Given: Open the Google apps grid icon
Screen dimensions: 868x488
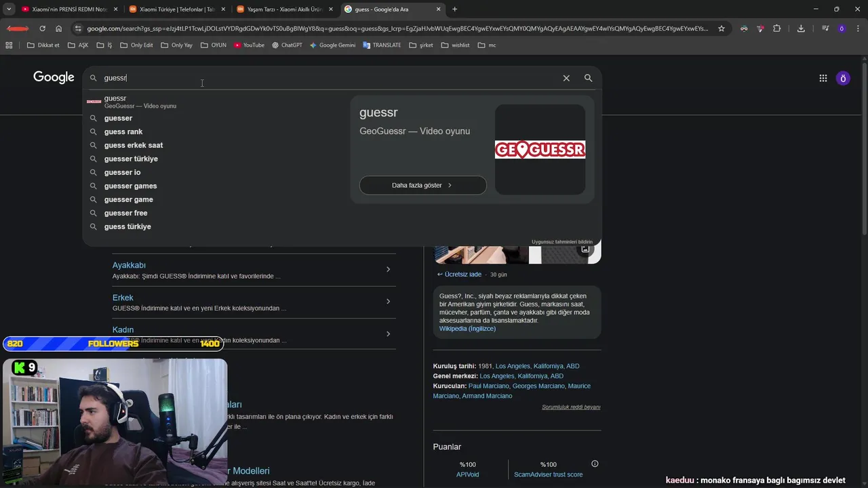Looking at the screenshot, I should 823,78.
